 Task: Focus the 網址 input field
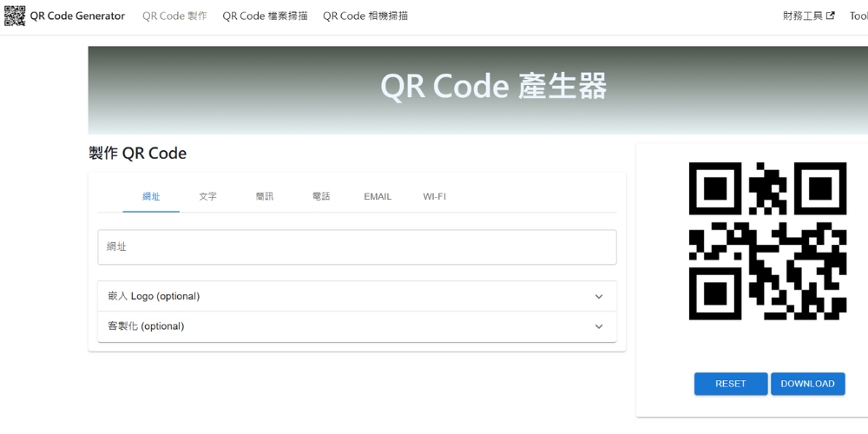[357, 247]
